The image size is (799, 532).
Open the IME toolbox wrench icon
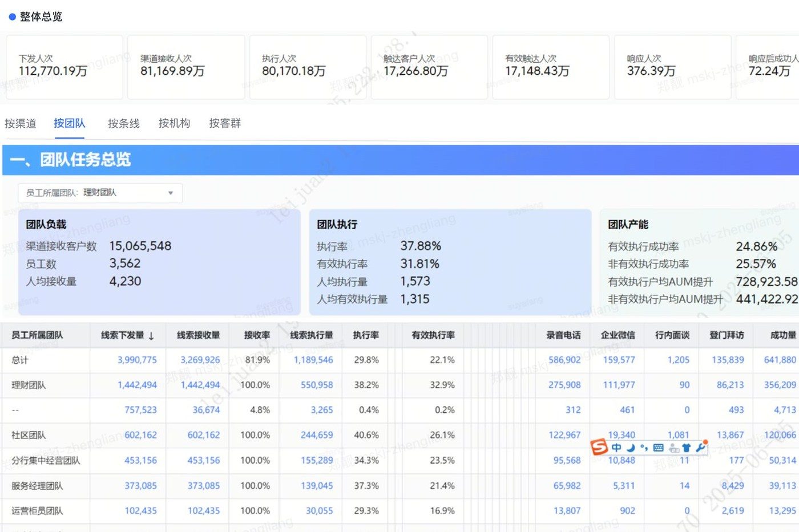click(701, 447)
